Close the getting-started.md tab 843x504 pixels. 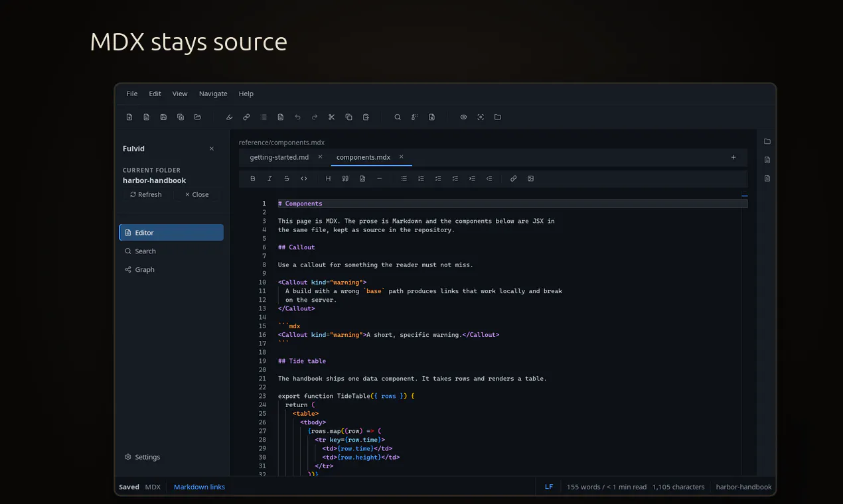[320, 157]
